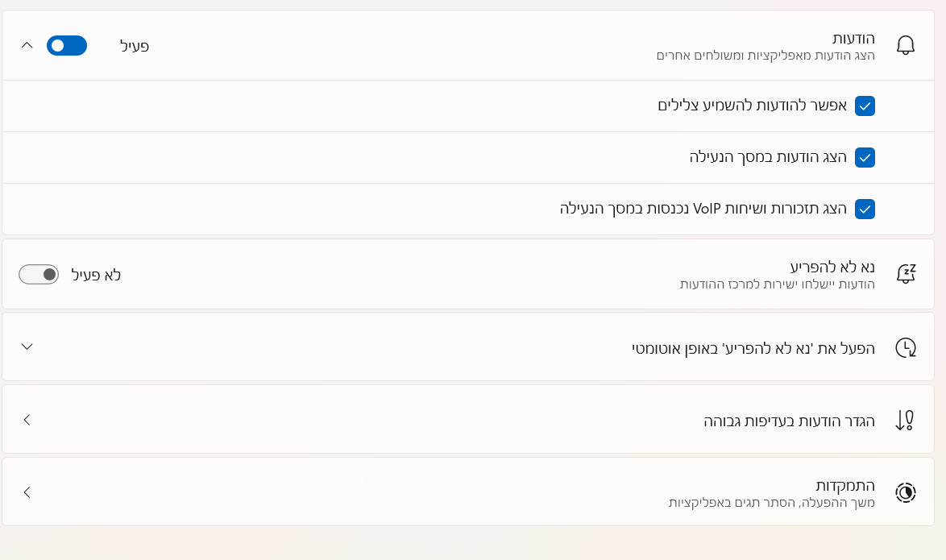Image resolution: width=946 pixels, height=560 pixels.
Task: Enable the Do Not Disturb toggle
Action: 39,275
